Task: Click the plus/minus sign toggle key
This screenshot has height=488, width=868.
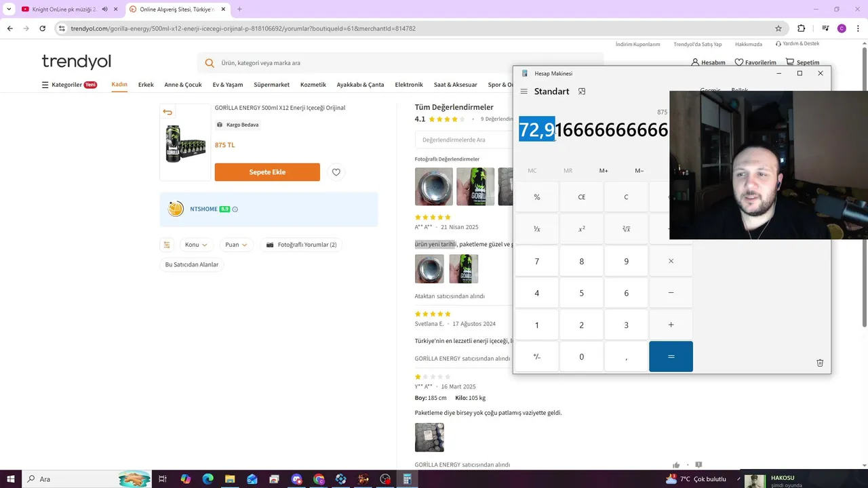Action: pos(537,357)
